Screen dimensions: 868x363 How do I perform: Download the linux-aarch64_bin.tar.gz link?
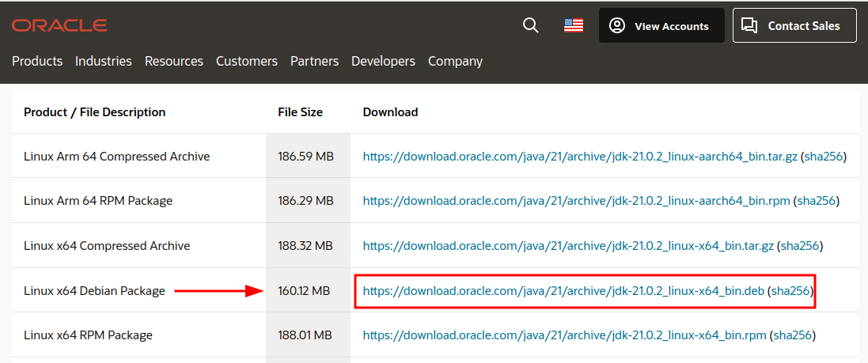coord(580,157)
